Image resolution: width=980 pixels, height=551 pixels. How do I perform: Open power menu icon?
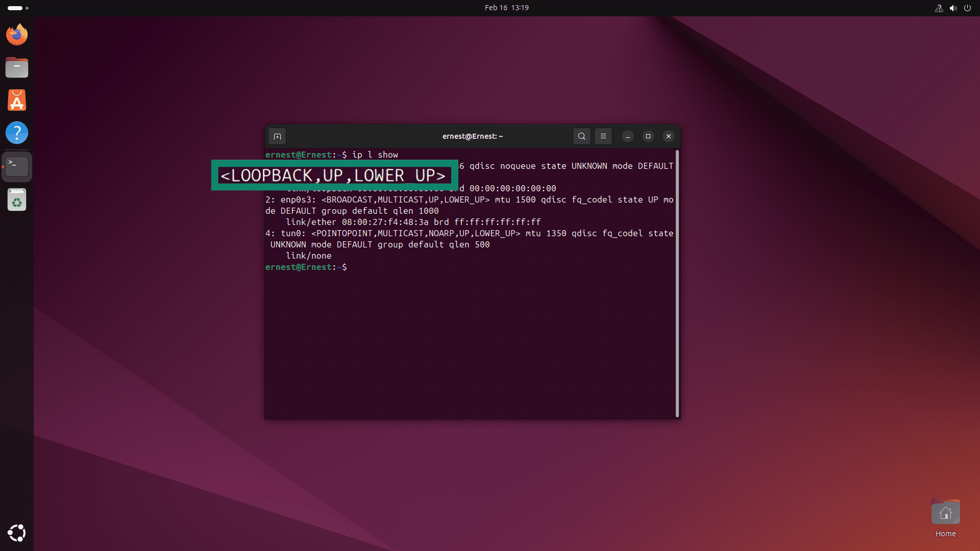(x=967, y=8)
